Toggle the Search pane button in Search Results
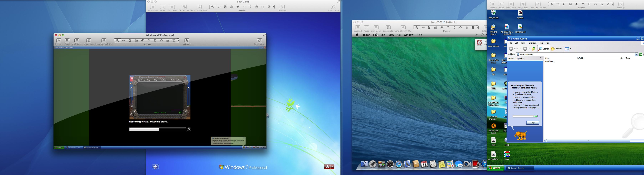Viewport: 644px width, 175px height. click(x=544, y=49)
